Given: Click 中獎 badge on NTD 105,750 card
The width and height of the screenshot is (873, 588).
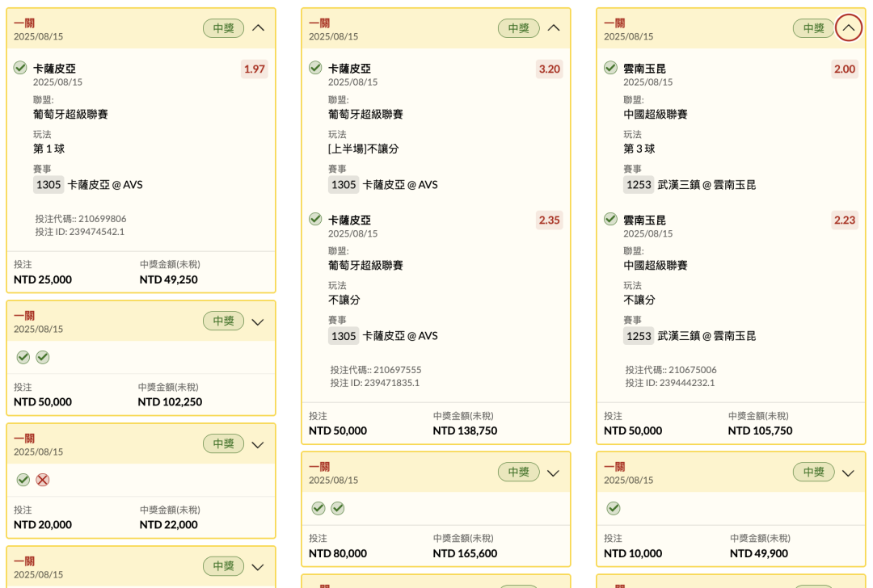Looking at the screenshot, I should pyautogui.click(x=813, y=27).
